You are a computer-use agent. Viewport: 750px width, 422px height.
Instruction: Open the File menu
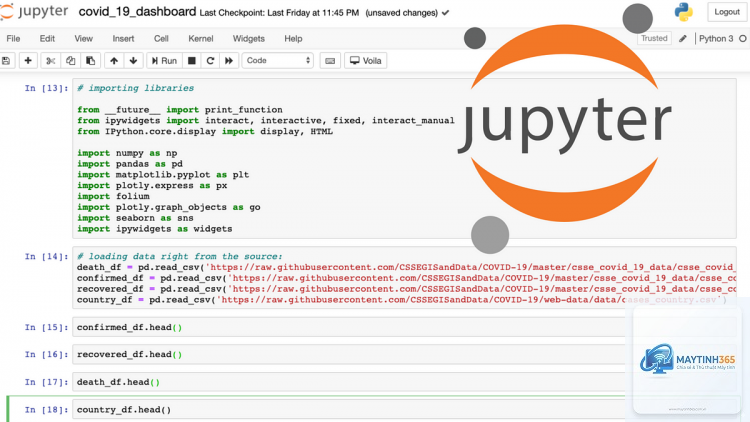click(x=13, y=39)
